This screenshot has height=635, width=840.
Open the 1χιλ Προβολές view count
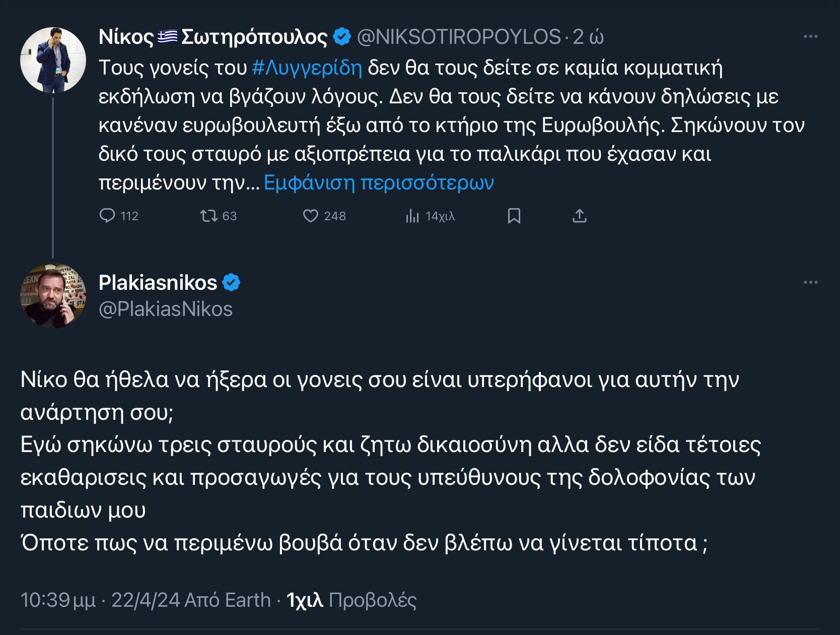352,600
